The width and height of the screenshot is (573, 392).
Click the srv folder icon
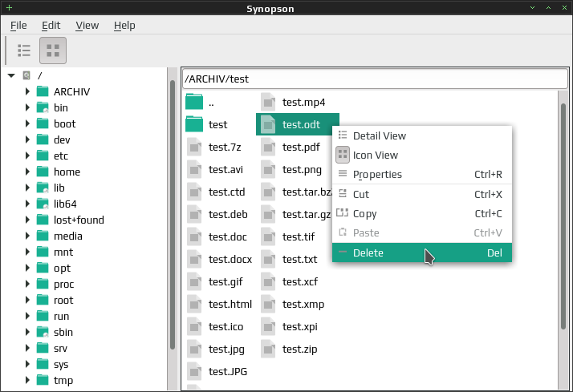coord(43,348)
